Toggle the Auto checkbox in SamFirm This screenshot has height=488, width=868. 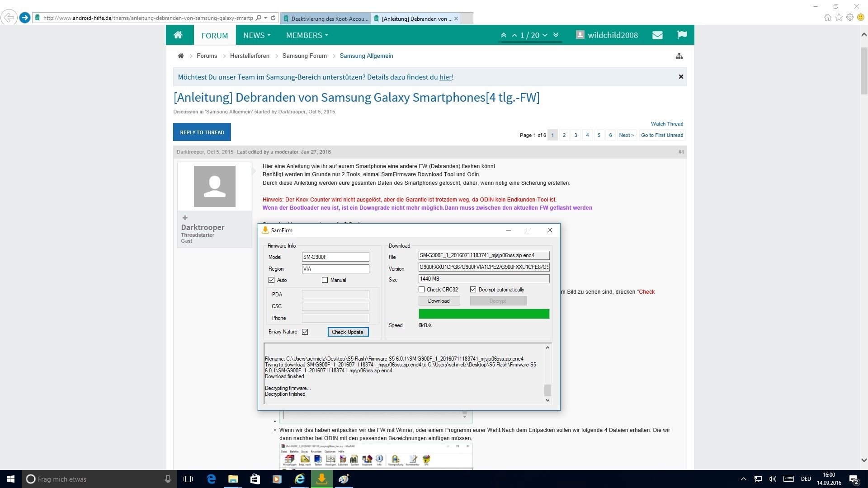pyautogui.click(x=272, y=280)
